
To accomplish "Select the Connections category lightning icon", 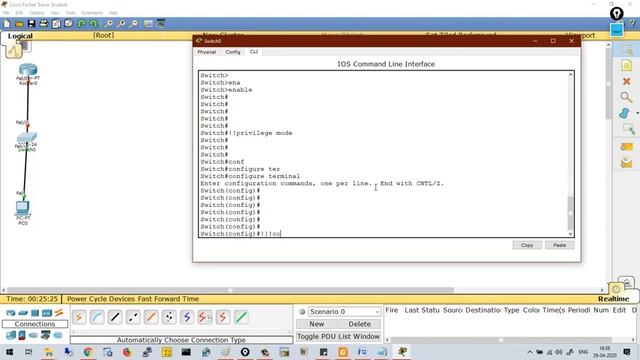I will pos(59,313).
